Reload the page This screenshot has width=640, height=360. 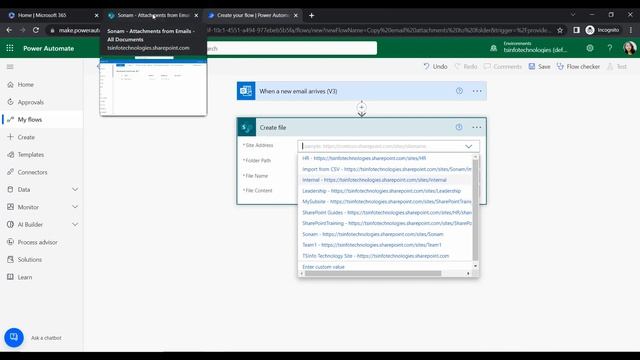coord(36,30)
